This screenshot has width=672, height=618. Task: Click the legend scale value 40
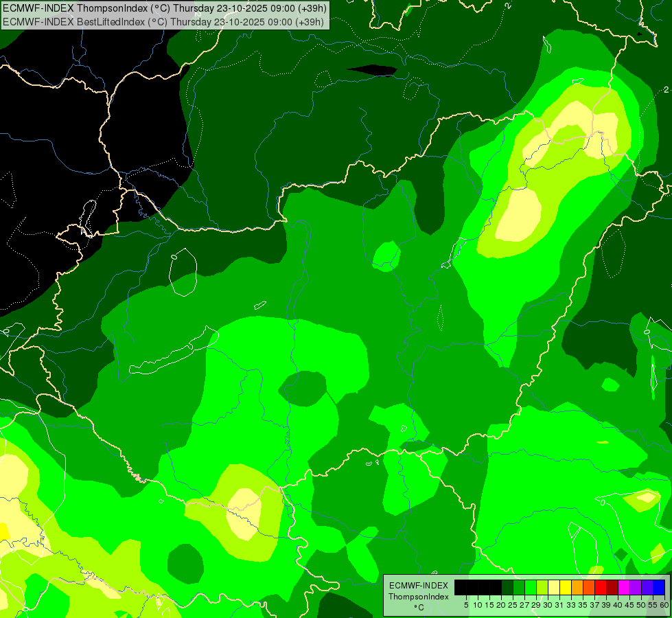(x=618, y=605)
